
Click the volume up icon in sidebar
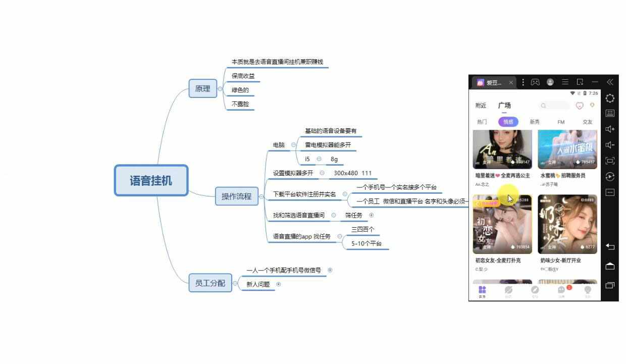click(610, 129)
